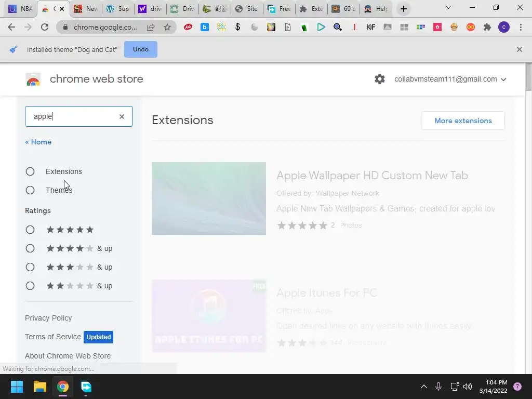Image resolution: width=532 pixels, height=399 pixels.
Task: Filter by two stars & up
Action: coord(30,286)
